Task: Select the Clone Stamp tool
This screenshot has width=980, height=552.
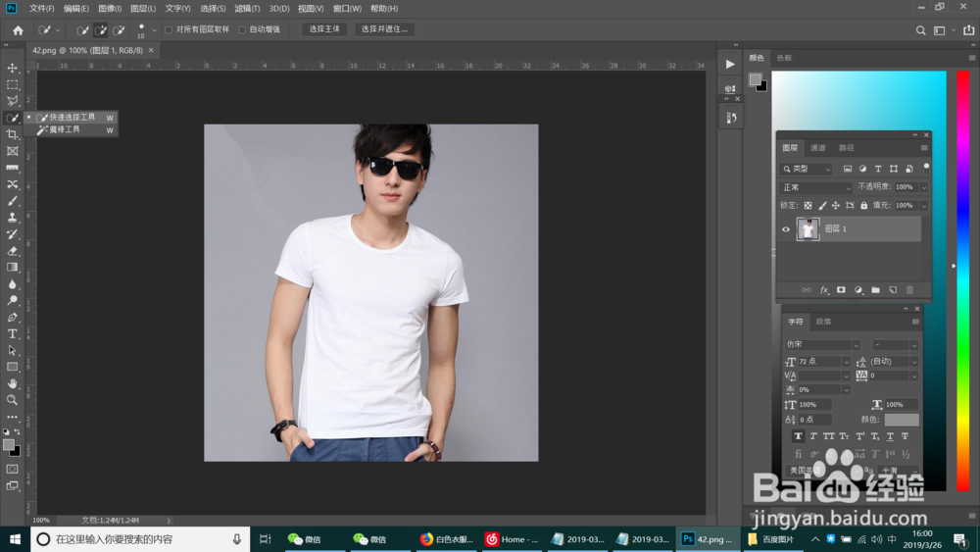Action: coord(12,218)
